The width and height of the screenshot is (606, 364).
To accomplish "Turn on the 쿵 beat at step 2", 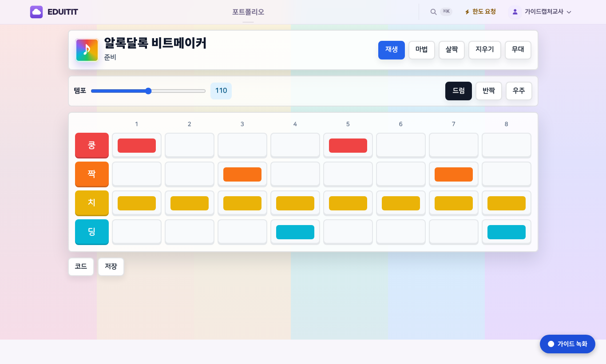I will [190, 145].
